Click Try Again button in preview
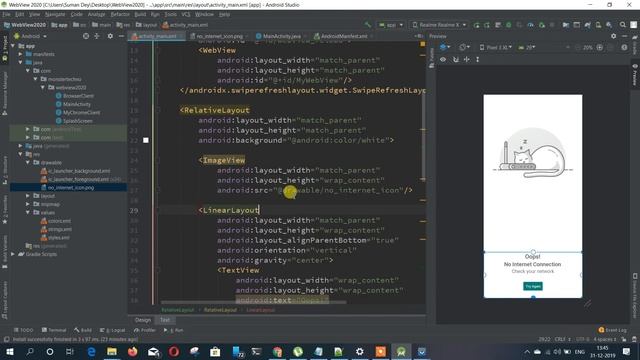 (533, 286)
